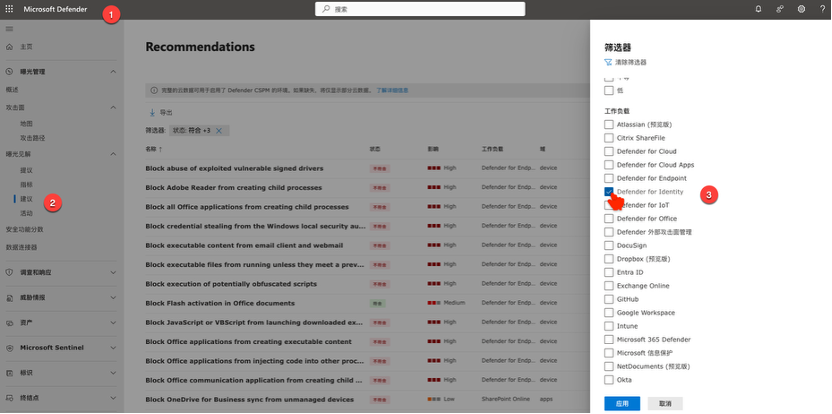Click sort arrow beside 名称 column
832x414 pixels.
click(160, 150)
